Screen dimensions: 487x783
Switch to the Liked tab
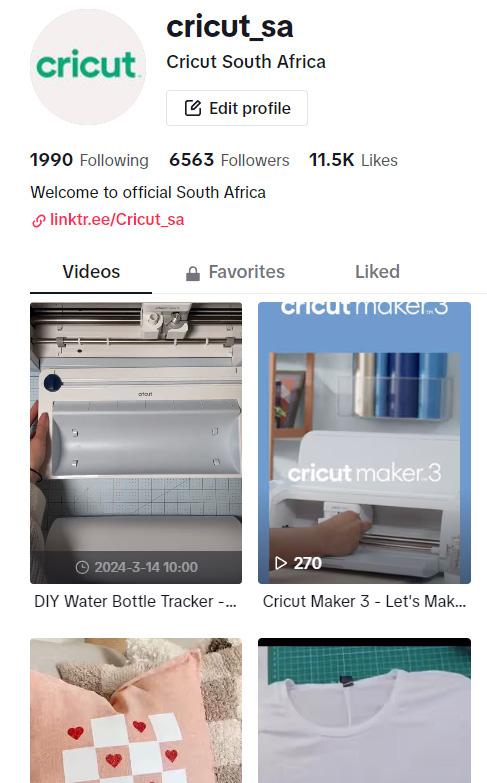(377, 272)
